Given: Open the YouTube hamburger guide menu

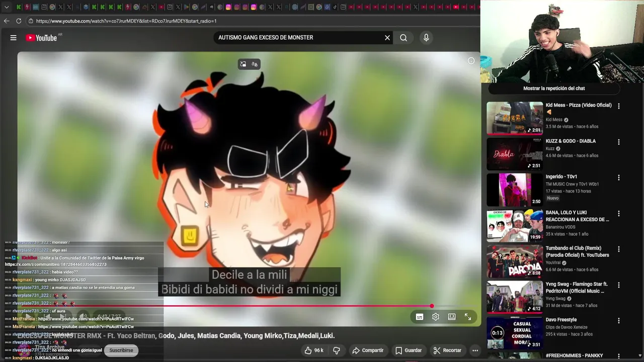Looking at the screenshot, I should pos(14,38).
